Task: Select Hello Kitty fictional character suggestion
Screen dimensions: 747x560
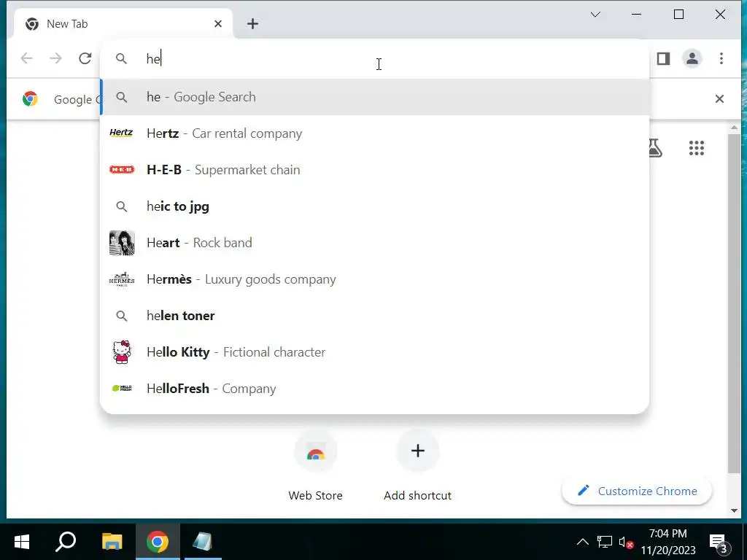Action: (x=374, y=352)
